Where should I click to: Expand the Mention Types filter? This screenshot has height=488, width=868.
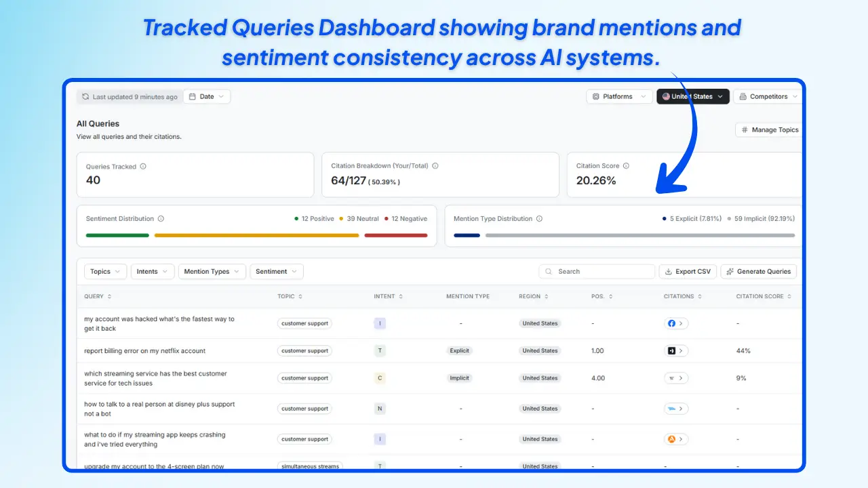(212, 271)
